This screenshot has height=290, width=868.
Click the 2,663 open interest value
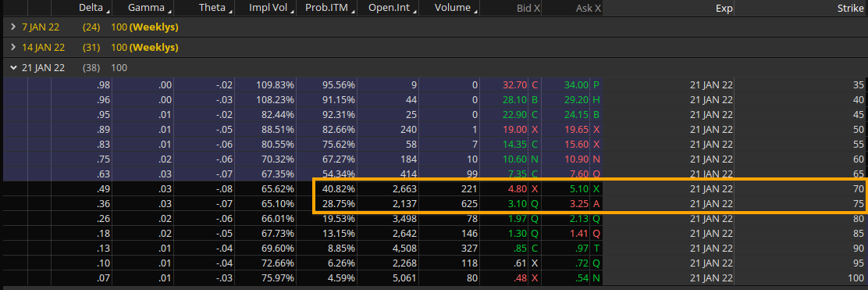point(404,189)
